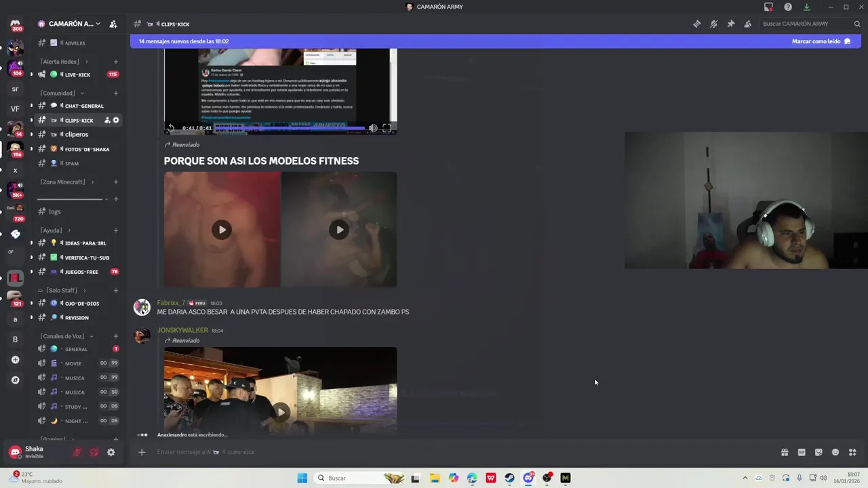Screen dimensions: 868x488
Task: Open the VERIFICA-TU-SUB channel
Action: click(x=77, y=258)
